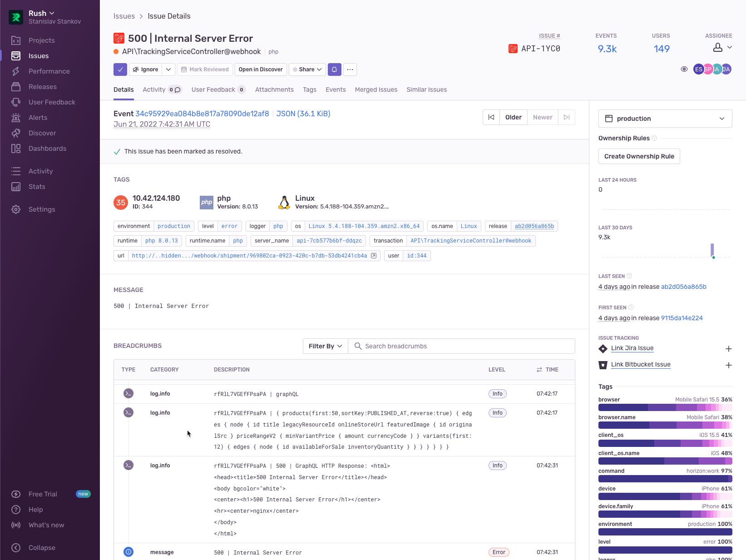Click the Dashboards sidebar icon
Image resolution: width=746 pixels, height=560 pixels.
pyautogui.click(x=16, y=149)
